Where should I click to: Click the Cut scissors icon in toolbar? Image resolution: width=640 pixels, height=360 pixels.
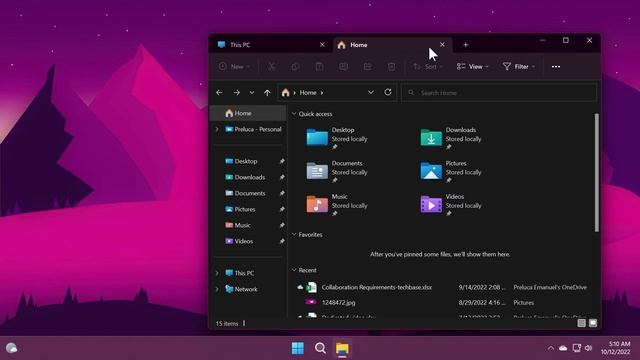(271, 67)
